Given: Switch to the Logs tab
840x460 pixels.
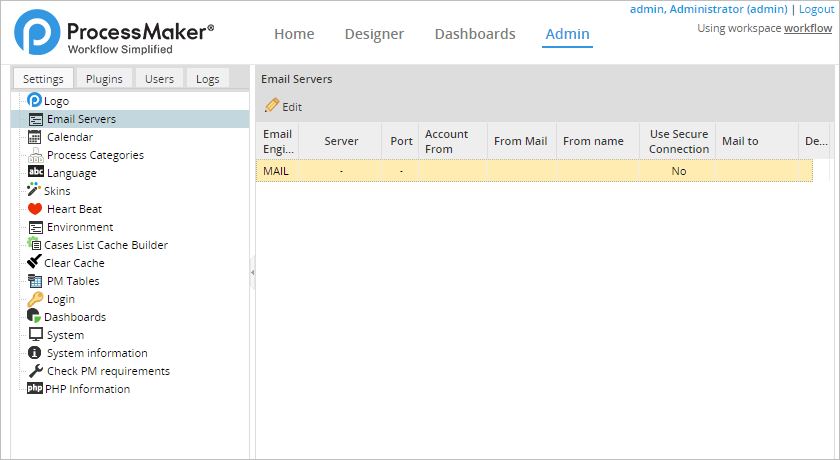Looking at the screenshot, I should click(208, 79).
